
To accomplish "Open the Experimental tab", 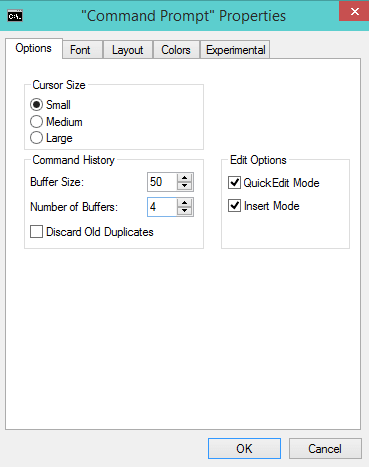I will pos(235,50).
